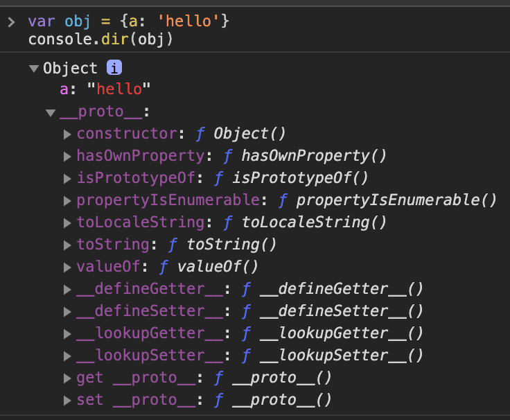Expand the constructor property
Screen dimensions: 510x420
67,134
